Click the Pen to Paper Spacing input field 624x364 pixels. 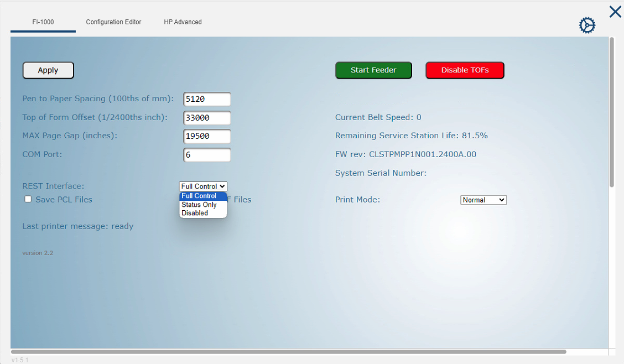[207, 99]
